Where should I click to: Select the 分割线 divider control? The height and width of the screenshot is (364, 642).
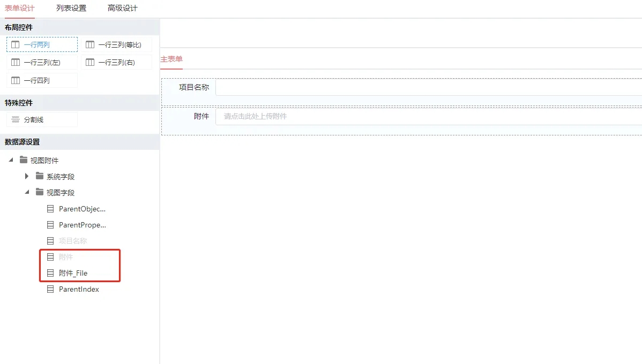click(x=42, y=120)
